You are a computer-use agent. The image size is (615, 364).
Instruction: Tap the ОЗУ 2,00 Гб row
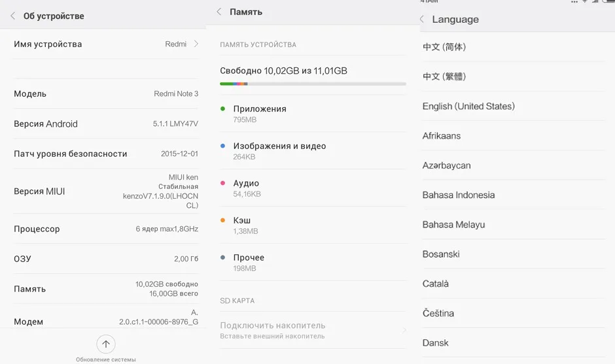pyautogui.click(x=106, y=259)
